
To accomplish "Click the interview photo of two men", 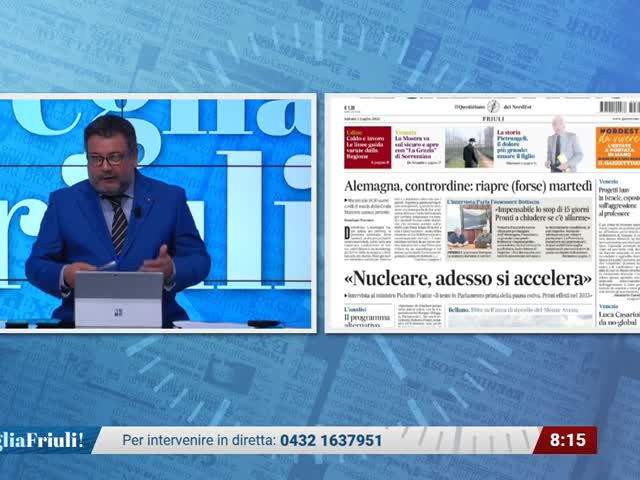I will click(x=469, y=227).
